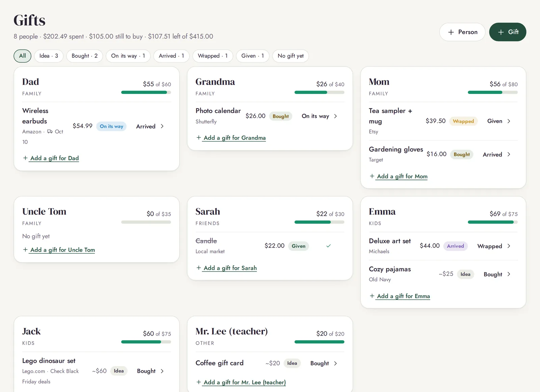
Task: Click Add a gift for Emma
Action: [403, 296]
